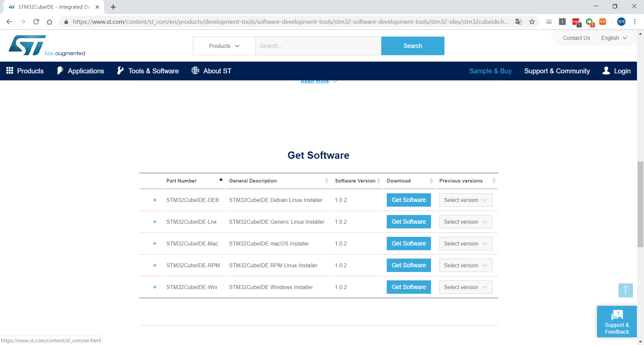Viewport: 644px width, 345px height.
Task: Click the page vertical scrollbar thumb
Action: (x=640, y=204)
